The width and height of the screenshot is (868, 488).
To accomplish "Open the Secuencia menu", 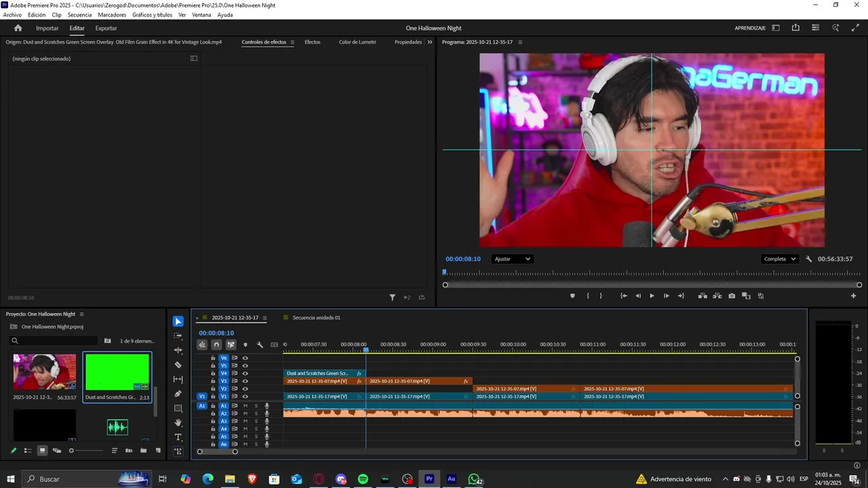I will tap(79, 15).
